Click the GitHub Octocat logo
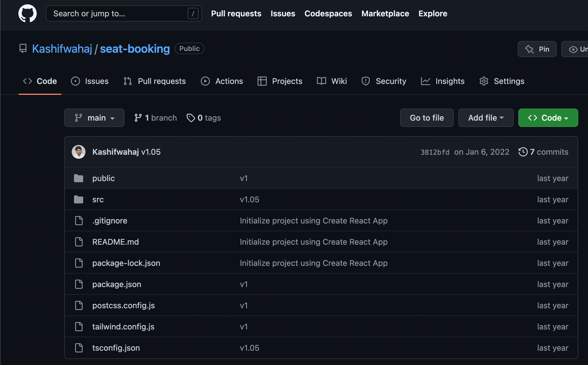The width and height of the screenshot is (588, 365). [28, 13]
